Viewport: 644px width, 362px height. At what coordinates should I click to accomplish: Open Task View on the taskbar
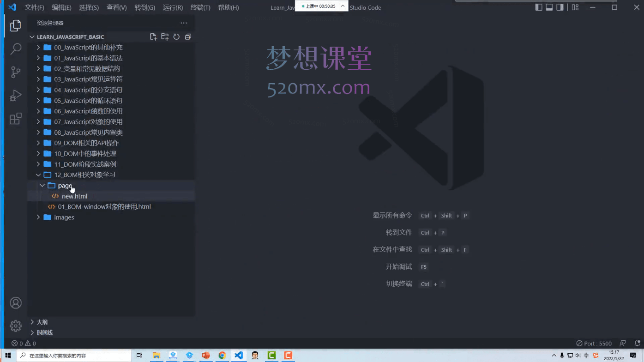(x=139, y=356)
